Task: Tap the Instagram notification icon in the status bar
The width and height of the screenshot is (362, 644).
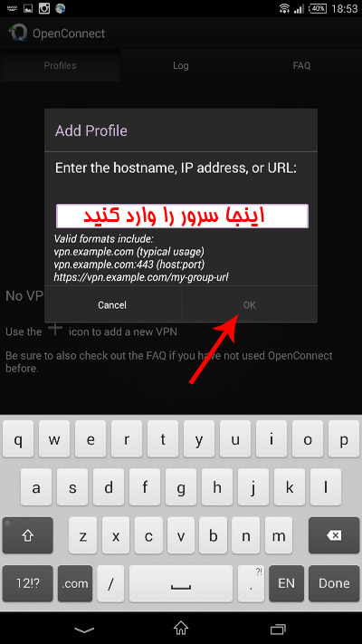Action: (x=44, y=8)
